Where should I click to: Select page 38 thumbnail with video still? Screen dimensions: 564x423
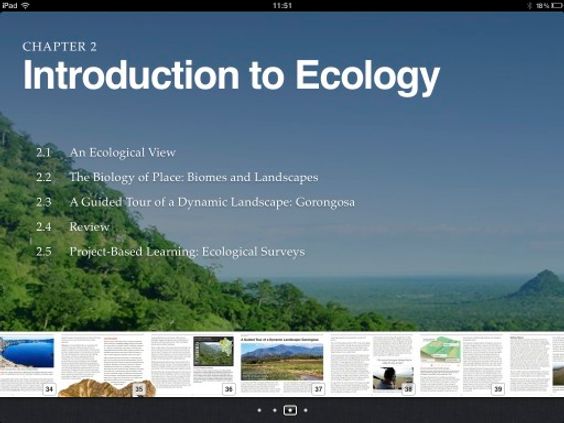click(x=373, y=364)
